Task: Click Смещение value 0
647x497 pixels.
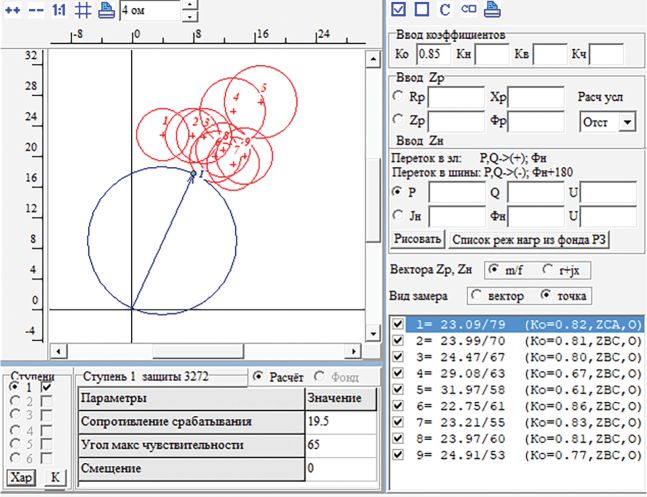Action: (340, 469)
